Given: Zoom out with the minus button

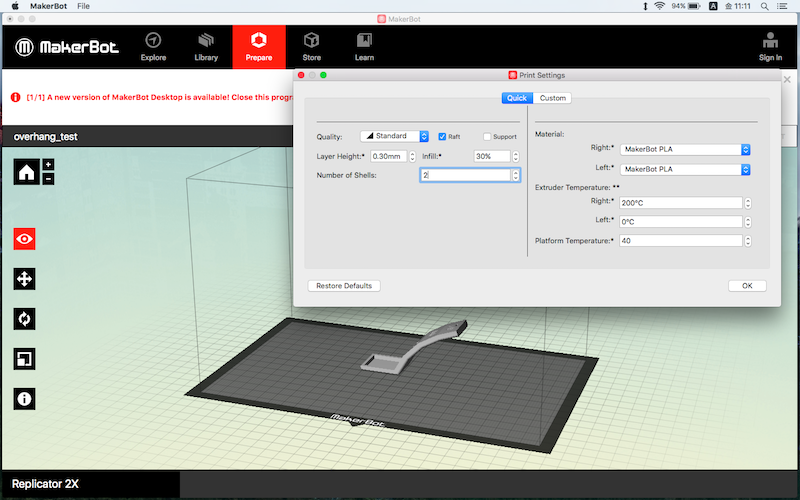Looking at the screenshot, I should [48, 179].
